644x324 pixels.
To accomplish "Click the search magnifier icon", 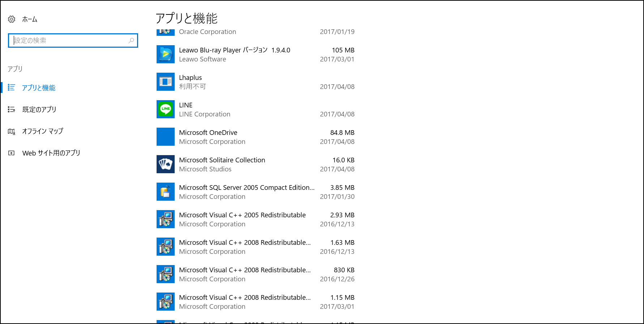I will (131, 40).
